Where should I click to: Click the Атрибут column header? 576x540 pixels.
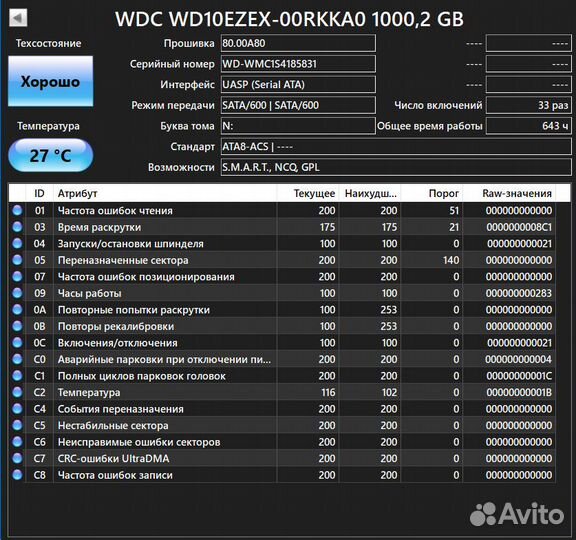click(165, 193)
